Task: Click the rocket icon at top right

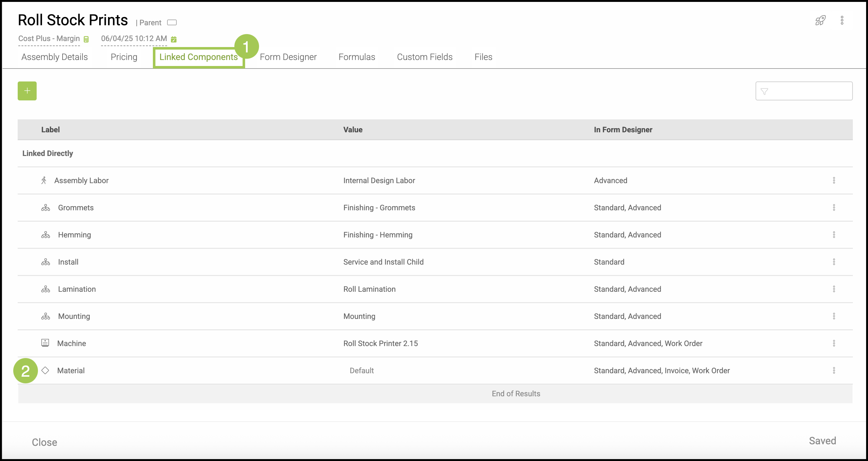Action: pyautogui.click(x=820, y=21)
